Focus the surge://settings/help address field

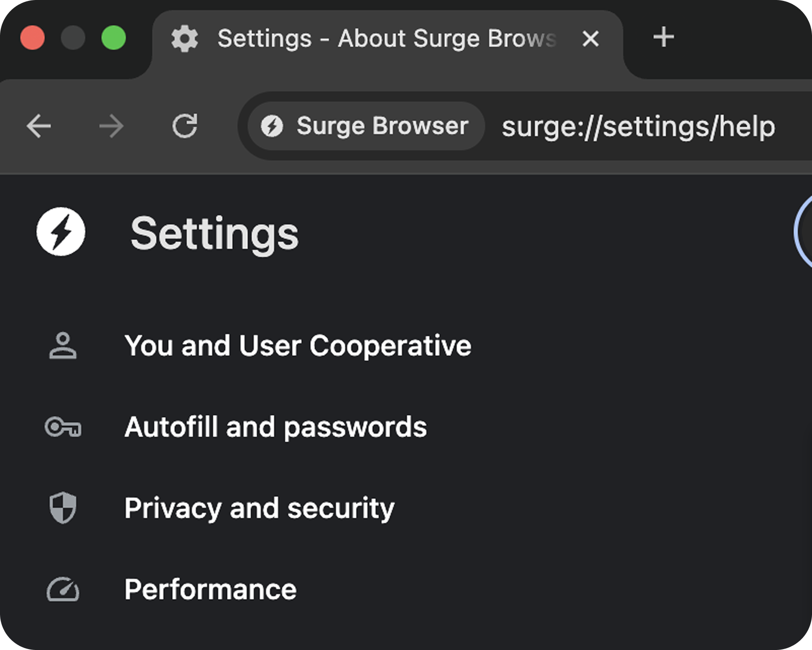[639, 126]
